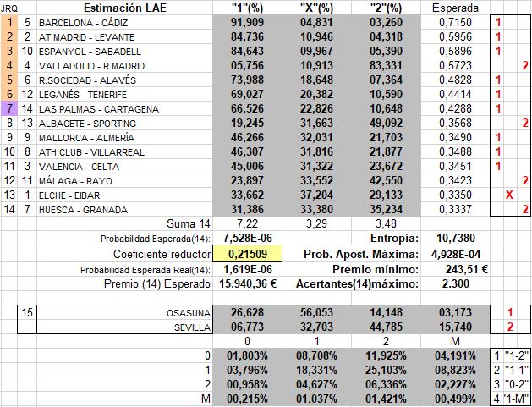This screenshot has width=532, height=407.
Task: Select the VALENCIA - CELTA cell
Action: (x=125, y=167)
